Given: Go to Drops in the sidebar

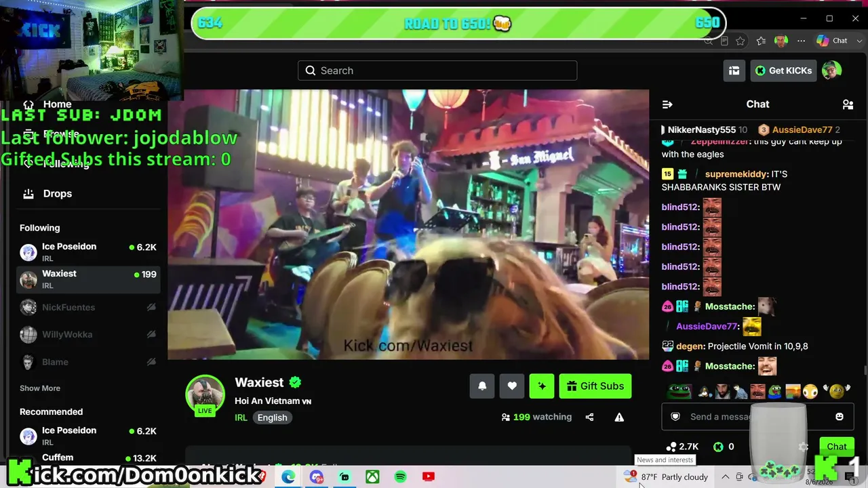Looking at the screenshot, I should (47, 194).
